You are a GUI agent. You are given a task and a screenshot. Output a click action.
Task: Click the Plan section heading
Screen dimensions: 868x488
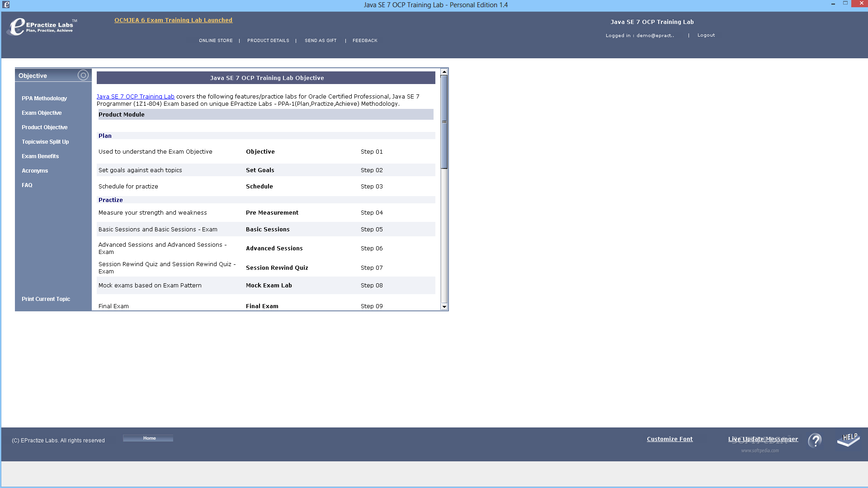(105, 136)
